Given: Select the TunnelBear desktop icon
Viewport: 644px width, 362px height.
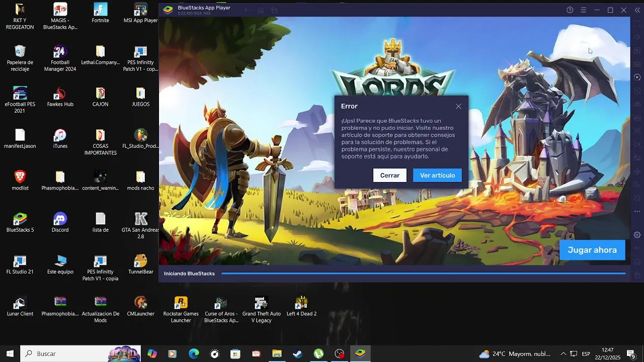Looking at the screenshot, I should 141,264.
